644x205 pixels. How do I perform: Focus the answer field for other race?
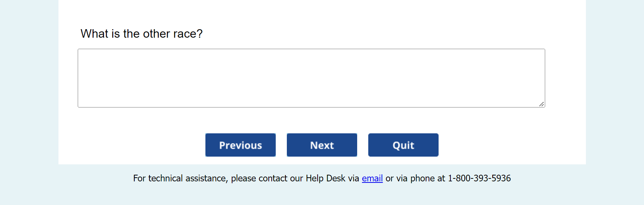311,78
